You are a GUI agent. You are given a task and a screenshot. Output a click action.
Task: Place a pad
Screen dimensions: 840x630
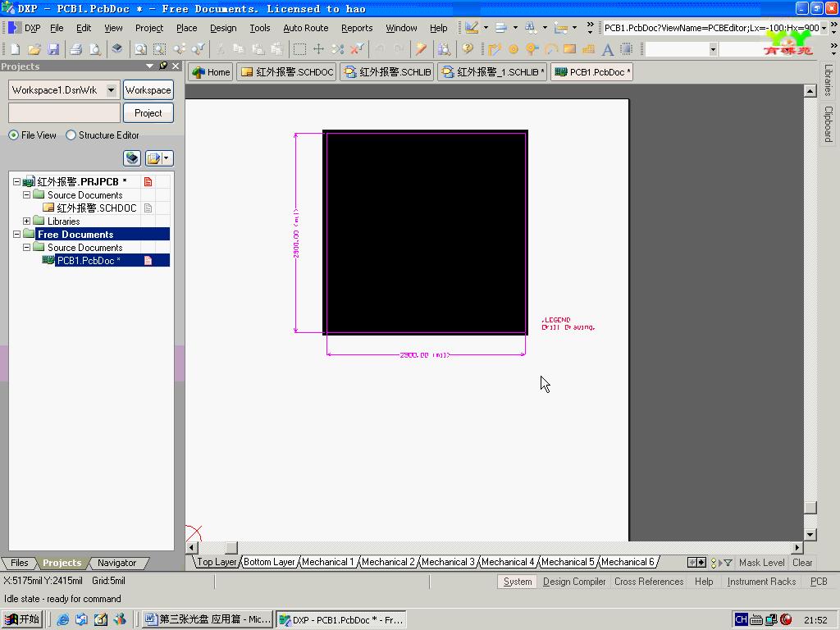514,49
